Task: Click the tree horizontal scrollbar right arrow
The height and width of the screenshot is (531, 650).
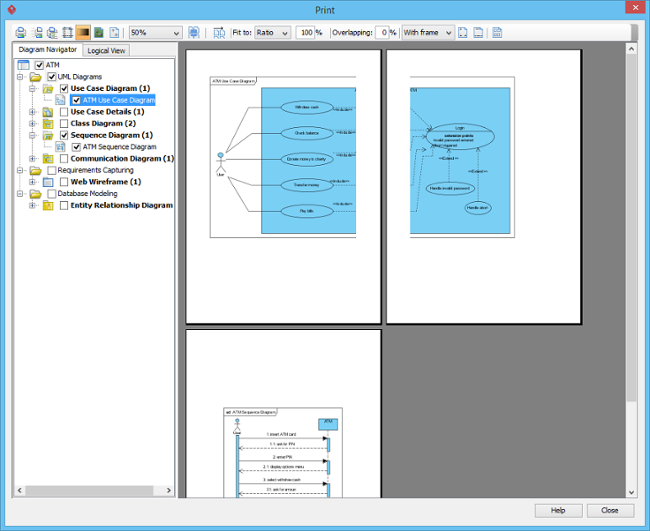Action: [x=169, y=490]
